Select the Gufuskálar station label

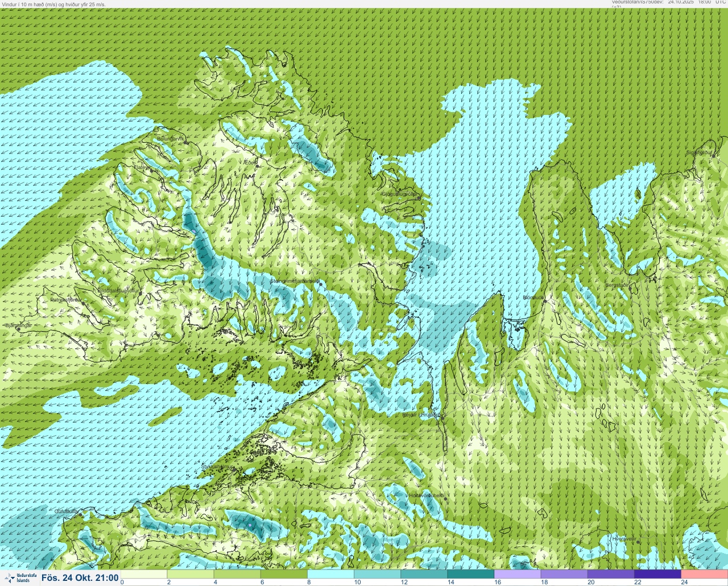click(x=66, y=511)
